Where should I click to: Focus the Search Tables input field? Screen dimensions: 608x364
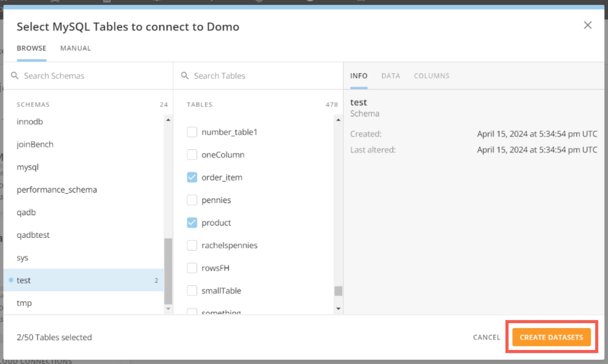point(259,76)
